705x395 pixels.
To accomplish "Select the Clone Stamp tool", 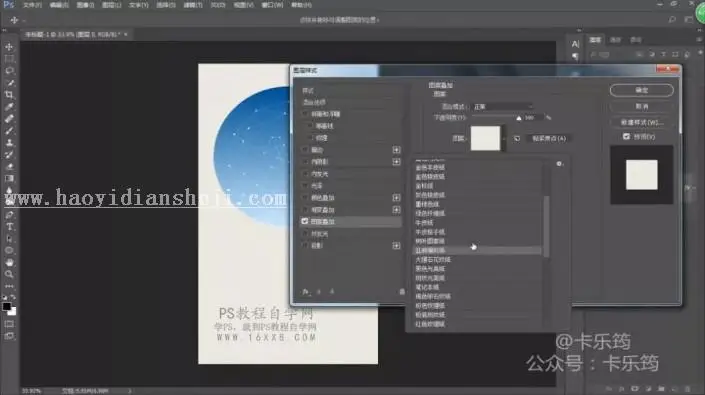I will pos(9,143).
